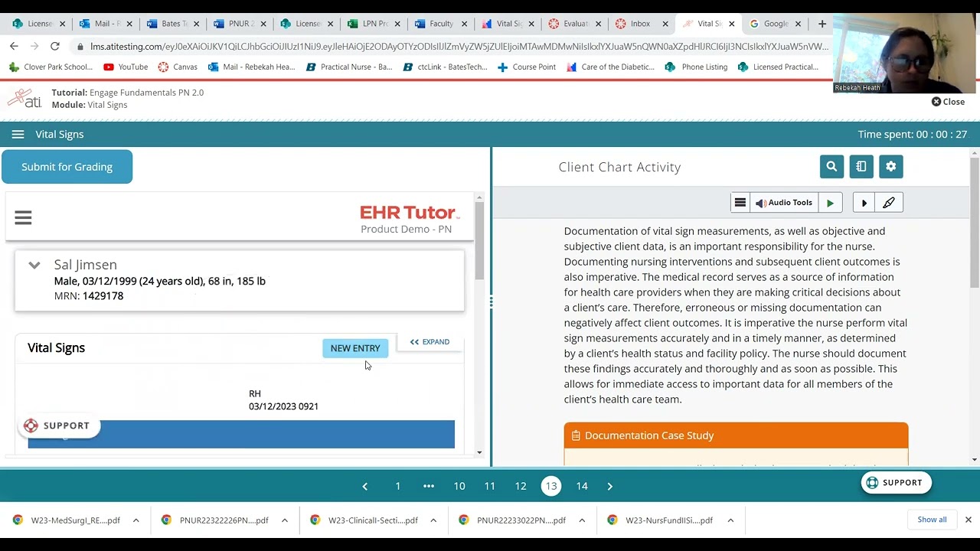The image size is (980, 551).
Task: Close the downloads bar
Action: (968, 520)
